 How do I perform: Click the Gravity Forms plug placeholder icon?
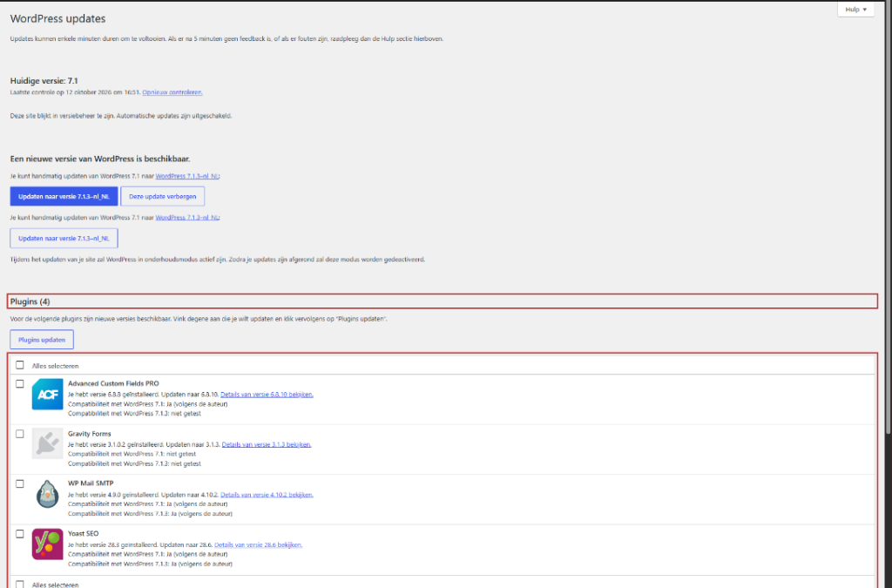tap(47, 443)
